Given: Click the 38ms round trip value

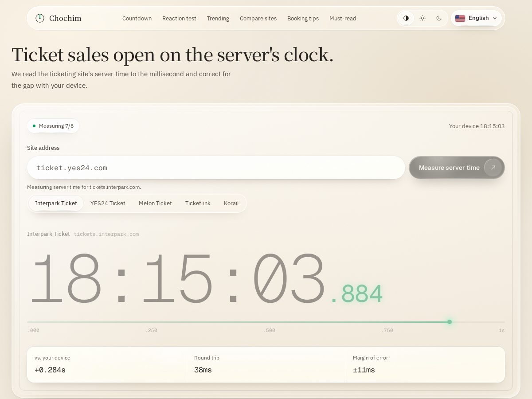Looking at the screenshot, I should (203, 370).
